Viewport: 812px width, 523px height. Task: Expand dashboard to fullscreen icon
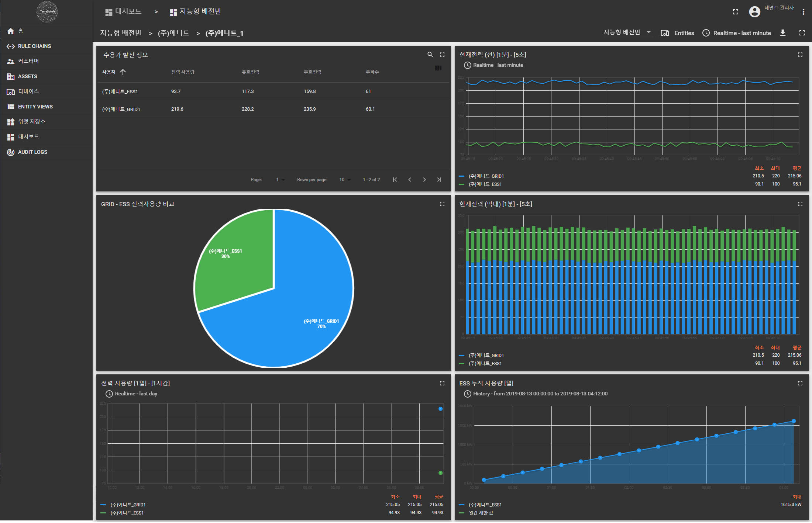coord(802,33)
